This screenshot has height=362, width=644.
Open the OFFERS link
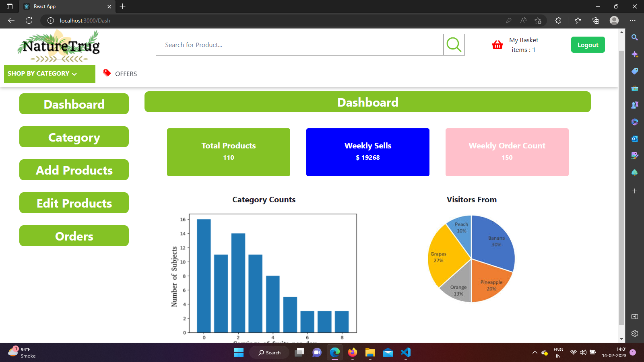126,74
